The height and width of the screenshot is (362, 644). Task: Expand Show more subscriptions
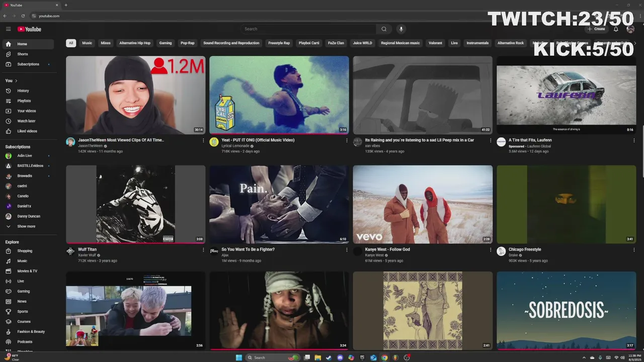coord(28,226)
